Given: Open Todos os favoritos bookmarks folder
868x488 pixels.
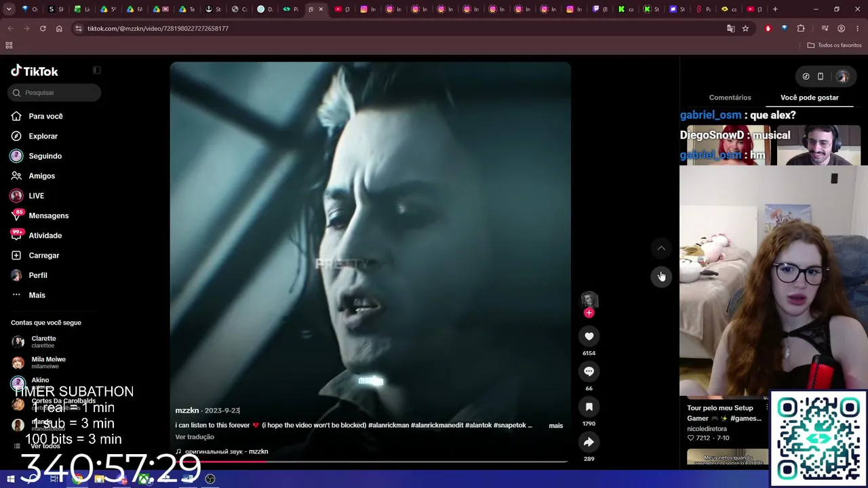Looking at the screenshot, I should pos(834,45).
